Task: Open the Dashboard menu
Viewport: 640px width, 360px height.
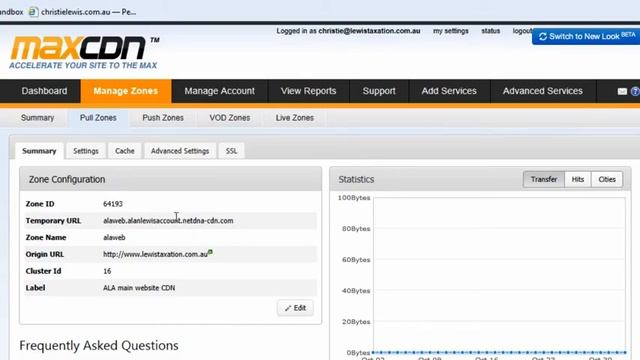Action: (x=44, y=91)
